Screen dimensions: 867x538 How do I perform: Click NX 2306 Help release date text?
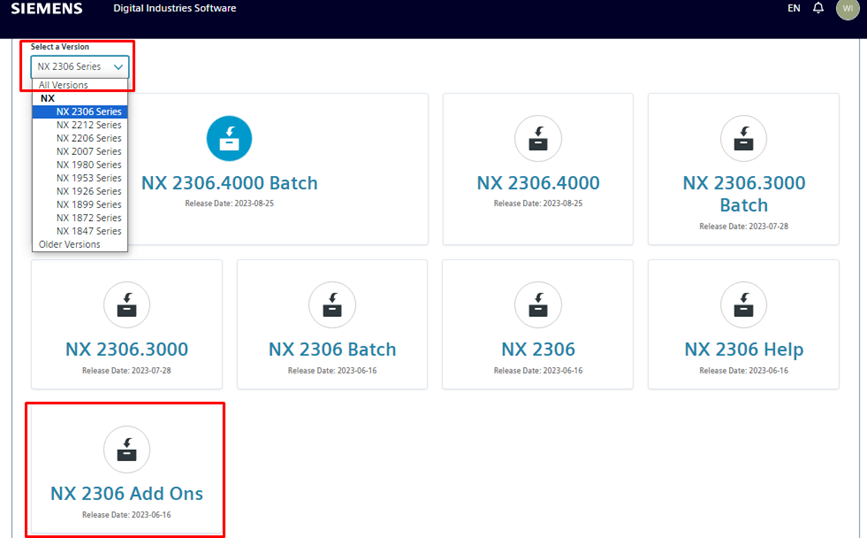(x=744, y=370)
